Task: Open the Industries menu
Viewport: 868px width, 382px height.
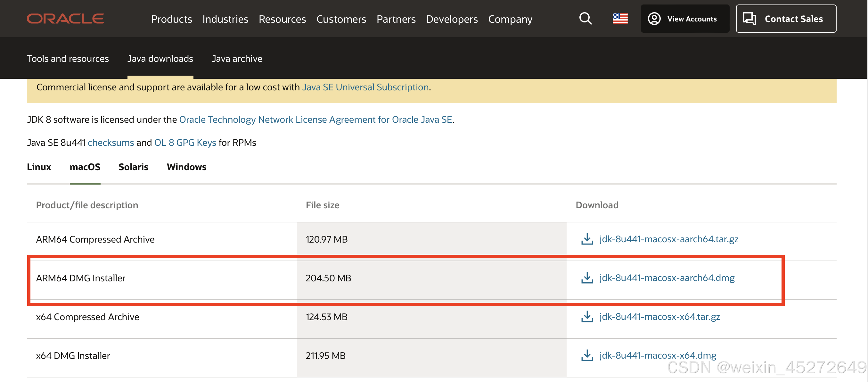Action: pyautogui.click(x=225, y=19)
